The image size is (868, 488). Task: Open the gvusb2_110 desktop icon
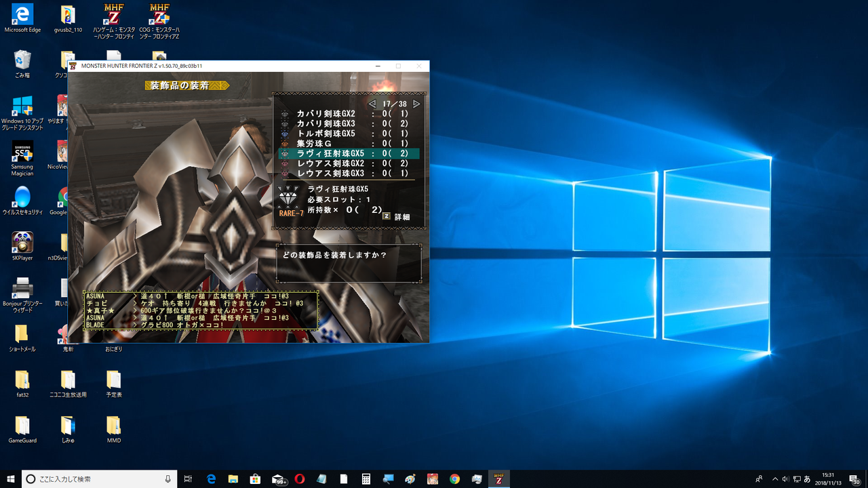coord(68,18)
